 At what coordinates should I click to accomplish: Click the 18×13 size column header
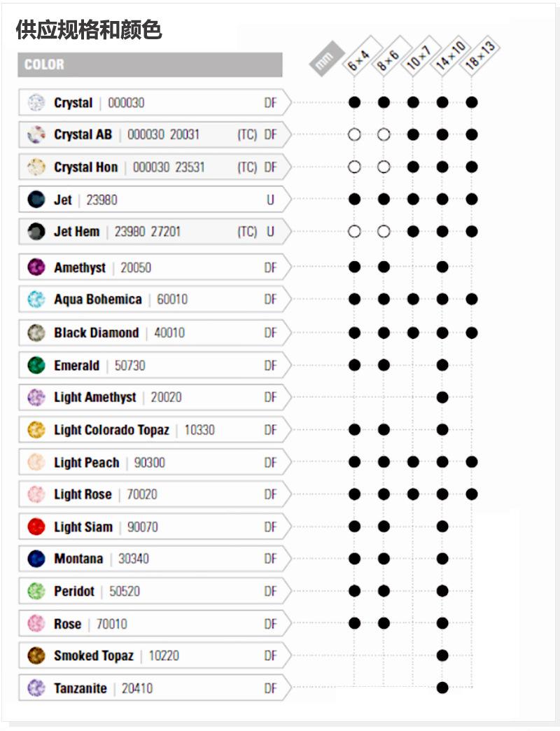(479, 56)
